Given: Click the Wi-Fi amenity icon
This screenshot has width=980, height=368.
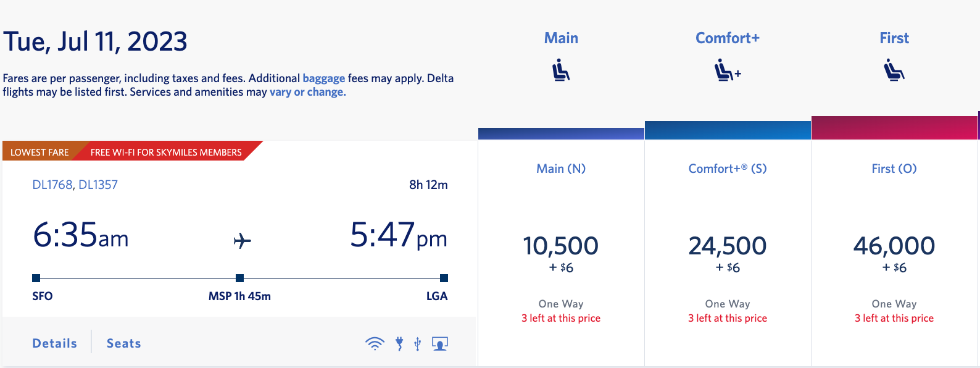Looking at the screenshot, I should [375, 342].
